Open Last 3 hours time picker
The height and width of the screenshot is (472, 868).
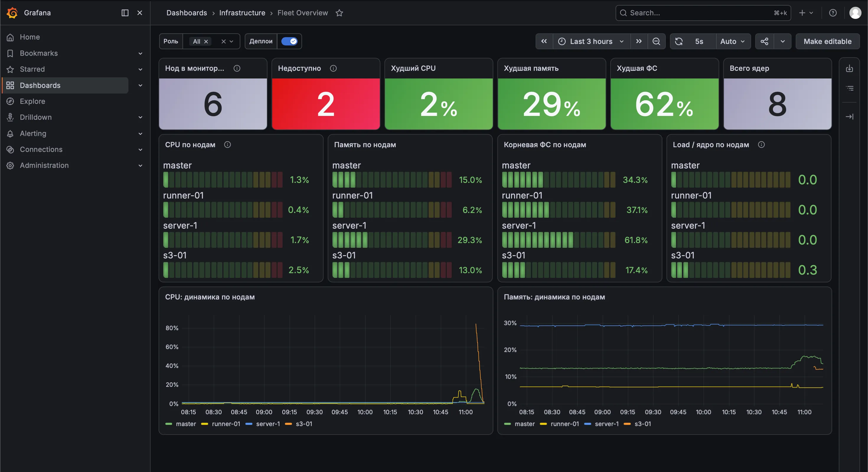click(591, 41)
